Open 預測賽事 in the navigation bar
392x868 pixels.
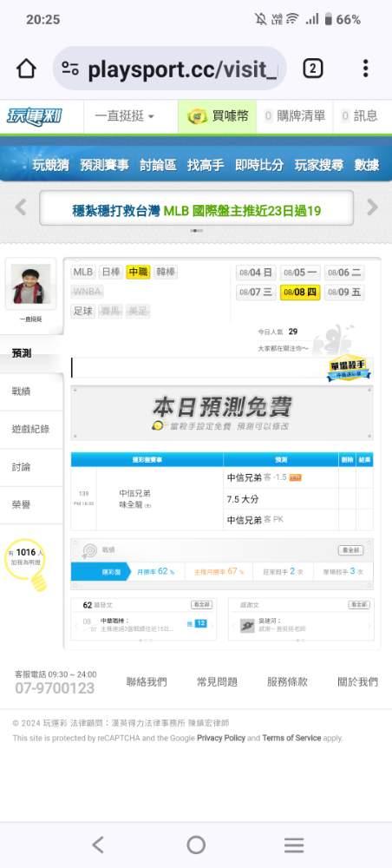[104, 165]
